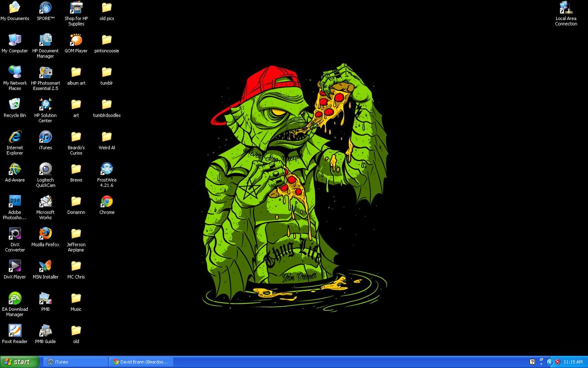588x368 pixels.
Task: Select the Chrome desktop icon
Action: tap(107, 202)
